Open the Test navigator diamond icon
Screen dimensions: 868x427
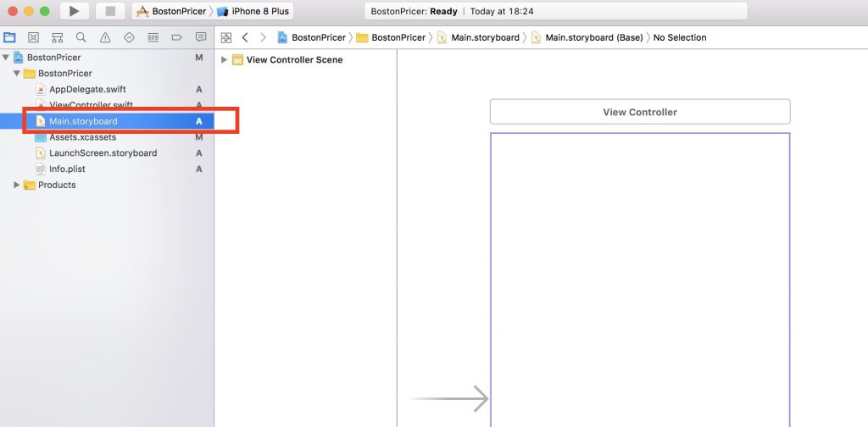click(x=129, y=37)
